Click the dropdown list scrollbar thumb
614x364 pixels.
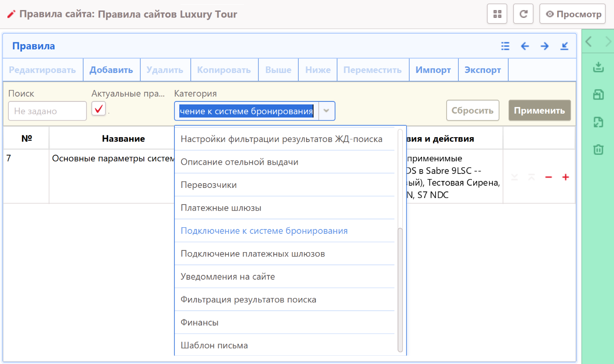click(x=400, y=288)
